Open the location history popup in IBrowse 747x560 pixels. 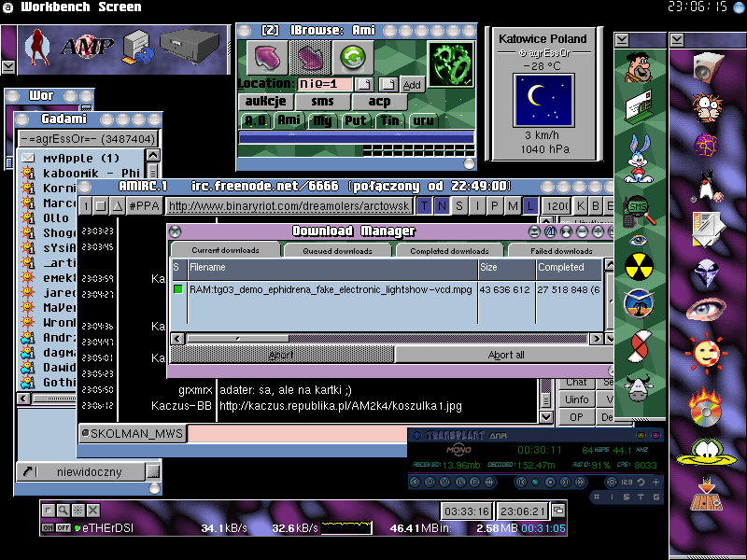pos(364,84)
